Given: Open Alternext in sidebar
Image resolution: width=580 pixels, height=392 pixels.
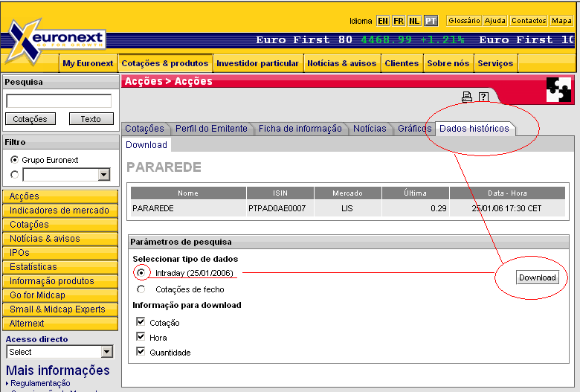Looking at the screenshot, I should pyautogui.click(x=60, y=323).
